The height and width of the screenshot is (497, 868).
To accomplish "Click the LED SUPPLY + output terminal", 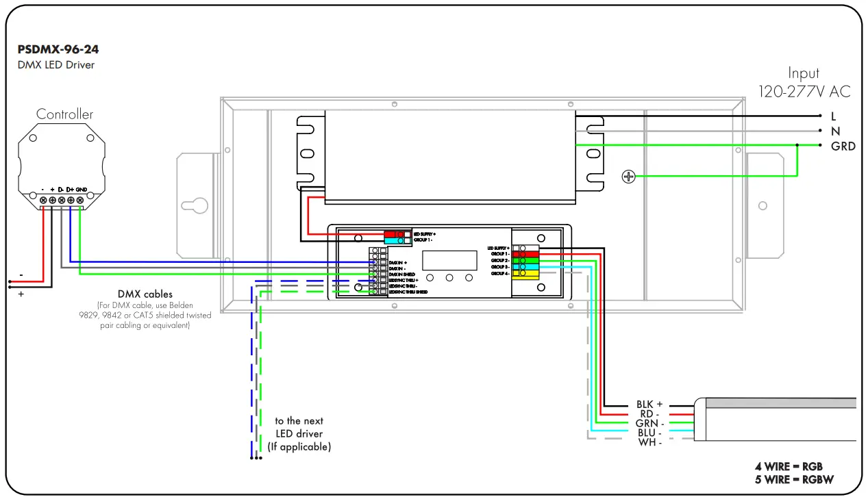I will 522,248.
